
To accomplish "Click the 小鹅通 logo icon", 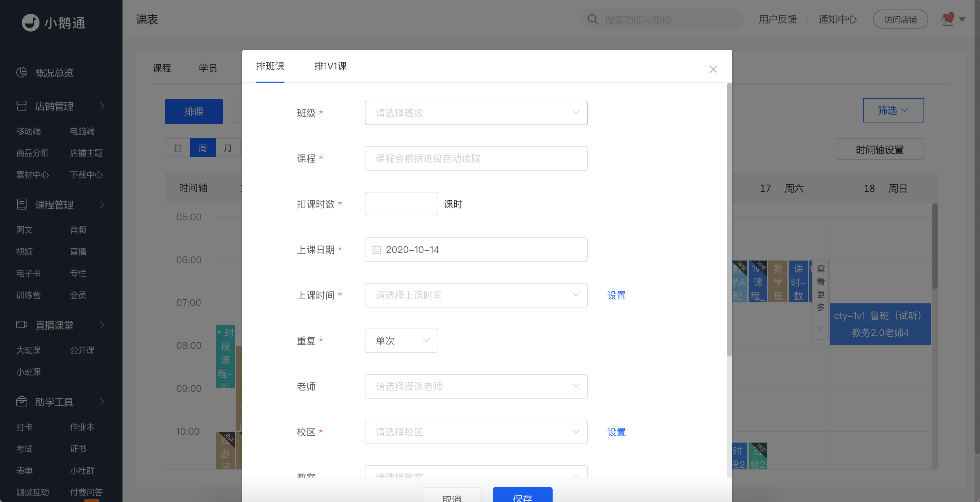I will click(30, 22).
